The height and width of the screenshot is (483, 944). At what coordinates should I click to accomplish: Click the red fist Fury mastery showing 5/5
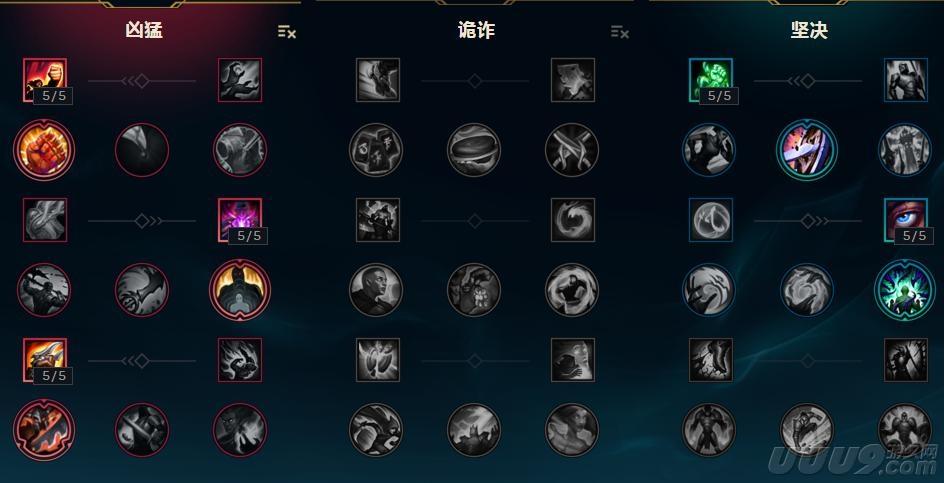[x=45, y=79]
